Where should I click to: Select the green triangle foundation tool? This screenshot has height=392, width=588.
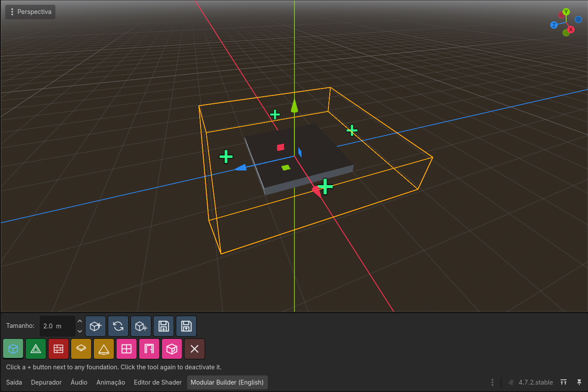pos(36,349)
